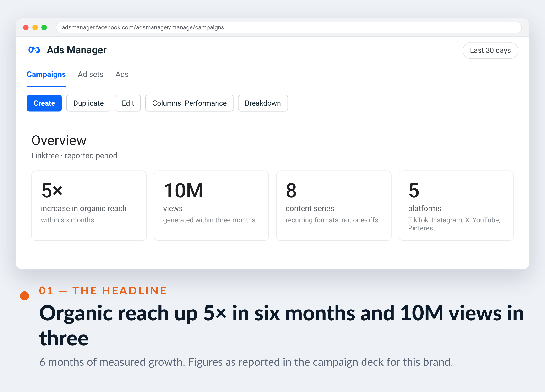Click the Overview heading
The height and width of the screenshot is (392, 545).
point(59,140)
